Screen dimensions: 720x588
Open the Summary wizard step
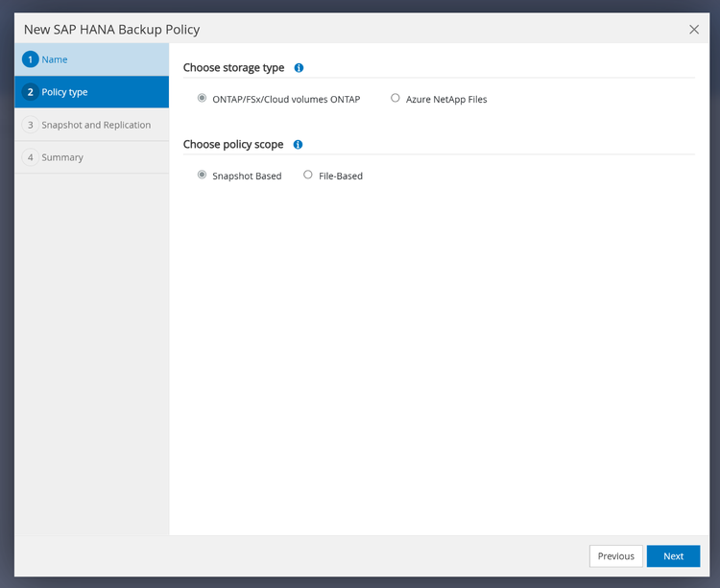coord(92,157)
